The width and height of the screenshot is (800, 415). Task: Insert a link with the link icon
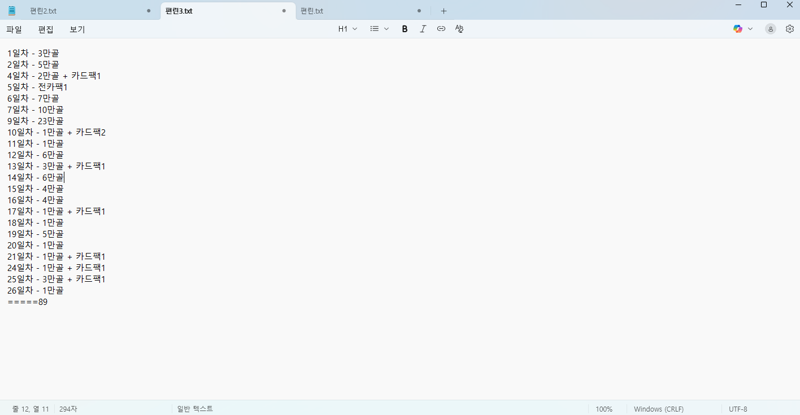[441, 29]
